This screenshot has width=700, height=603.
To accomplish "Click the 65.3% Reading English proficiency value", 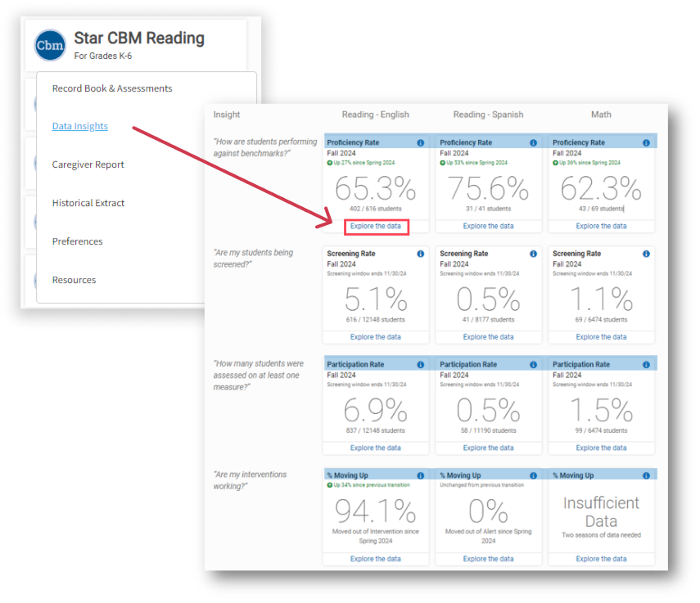I will 376,190.
